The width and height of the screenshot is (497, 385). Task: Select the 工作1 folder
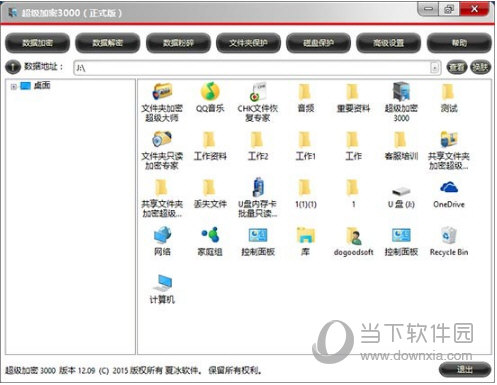pyautogui.click(x=305, y=146)
